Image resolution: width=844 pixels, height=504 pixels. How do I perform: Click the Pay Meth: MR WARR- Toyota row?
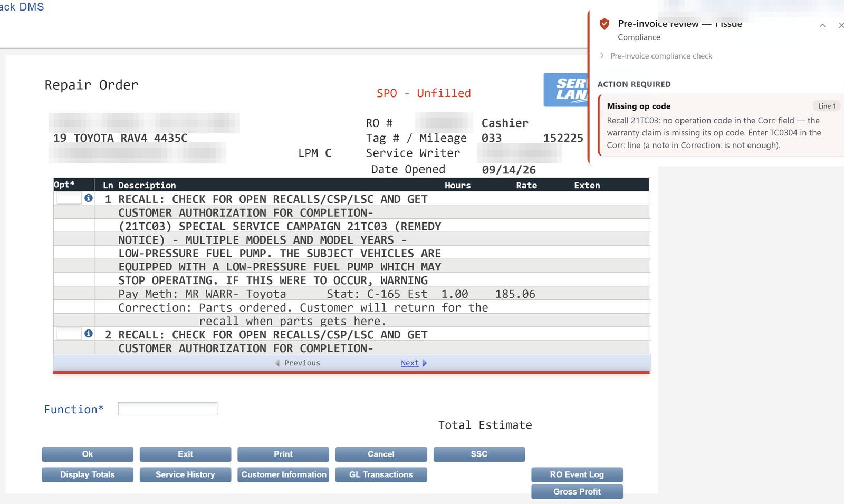(352, 294)
